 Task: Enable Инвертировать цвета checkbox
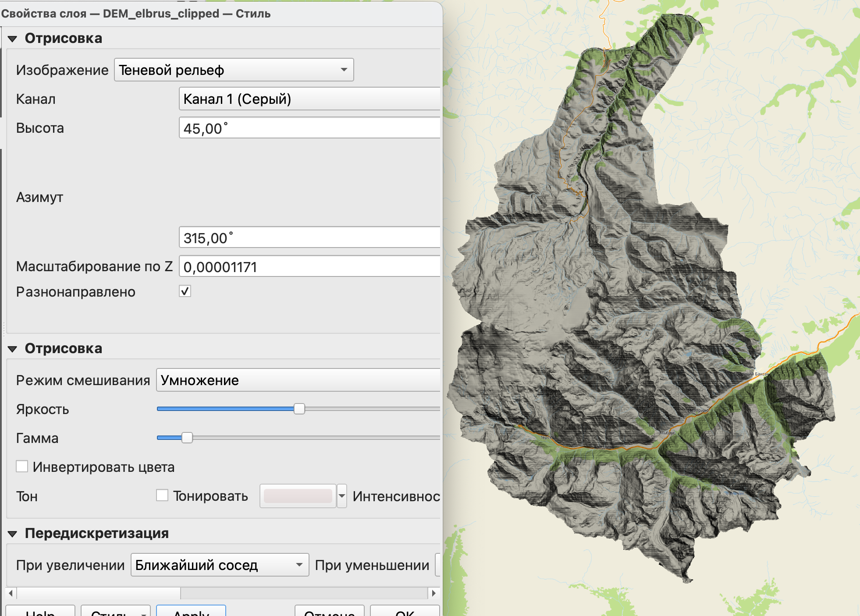[x=22, y=467]
